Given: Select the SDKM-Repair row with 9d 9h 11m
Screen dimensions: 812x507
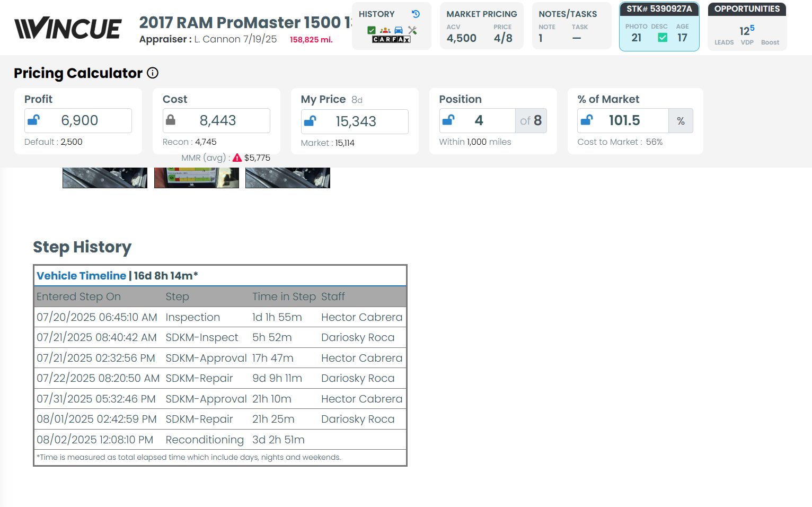Looking at the screenshot, I should (220, 378).
